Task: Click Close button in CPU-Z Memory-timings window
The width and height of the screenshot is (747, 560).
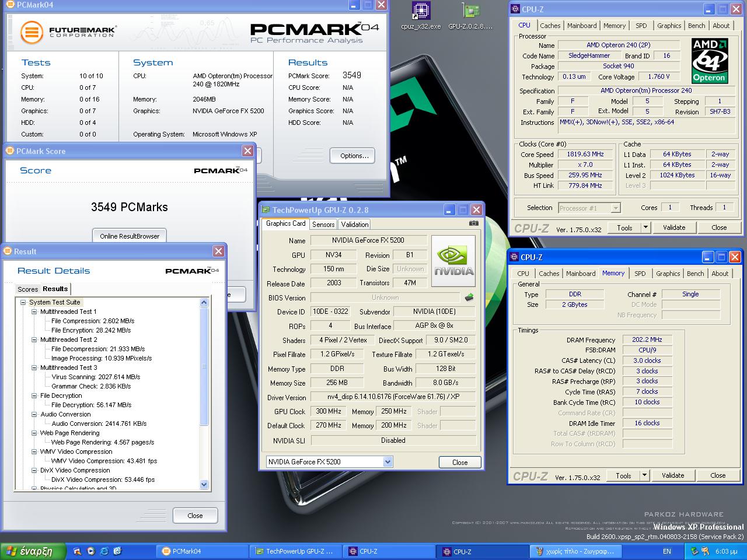Action: click(x=718, y=475)
